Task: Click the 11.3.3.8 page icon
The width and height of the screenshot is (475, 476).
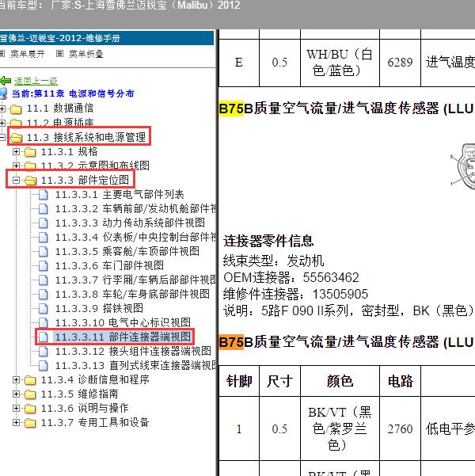Action: pyautogui.click(x=44, y=294)
